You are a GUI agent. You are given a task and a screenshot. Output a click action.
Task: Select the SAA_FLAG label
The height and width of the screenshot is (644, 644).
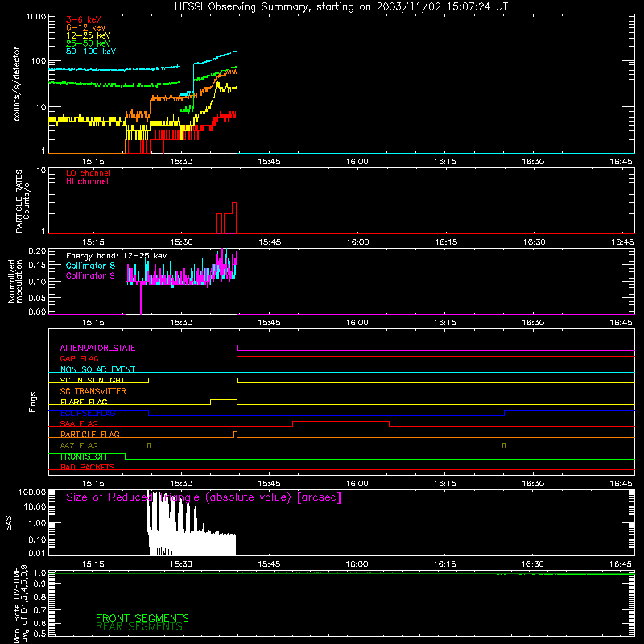[79, 423]
